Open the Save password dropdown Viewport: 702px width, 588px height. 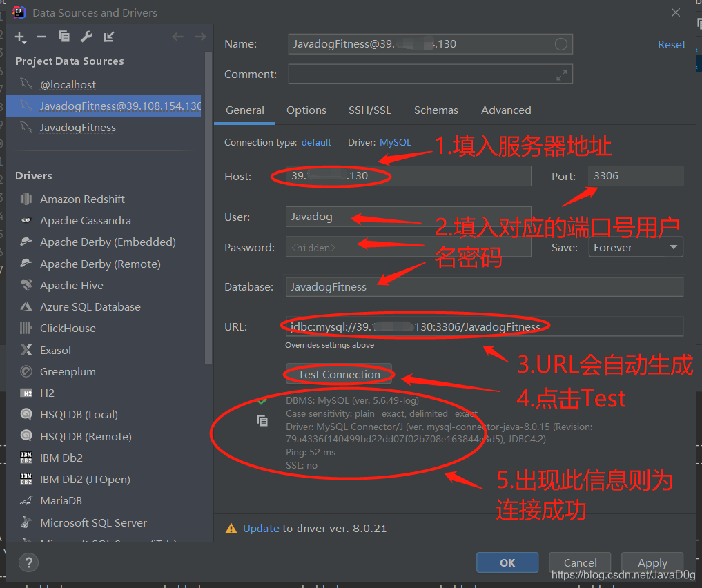click(x=636, y=248)
